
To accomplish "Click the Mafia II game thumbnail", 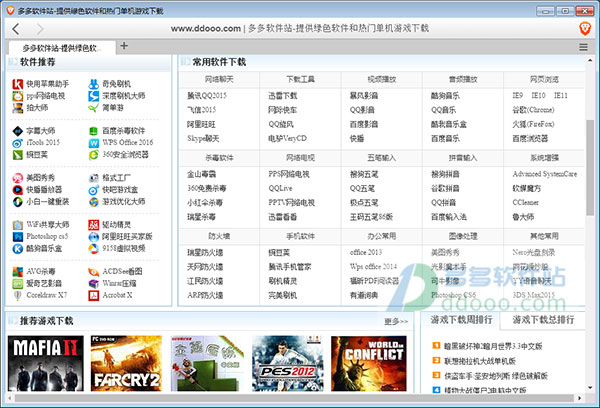I will pos(46,364).
